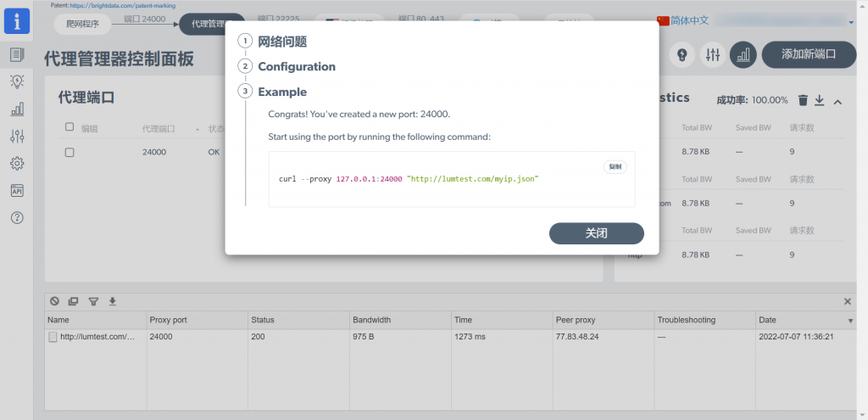This screenshot has height=420, width=868.
Task: Open the proxies list sidebar icon
Action: (x=17, y=54)
